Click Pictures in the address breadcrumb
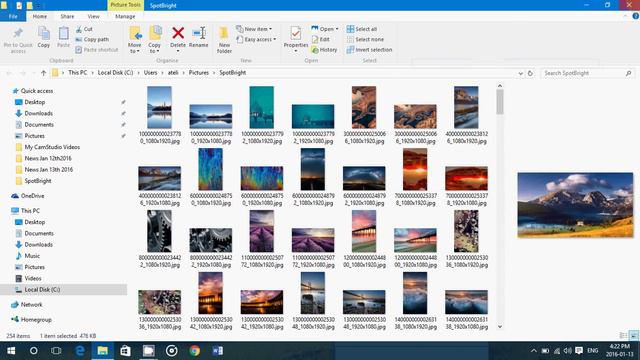Image resolution: width=640 pixels, height=360 pixels. 199,73
